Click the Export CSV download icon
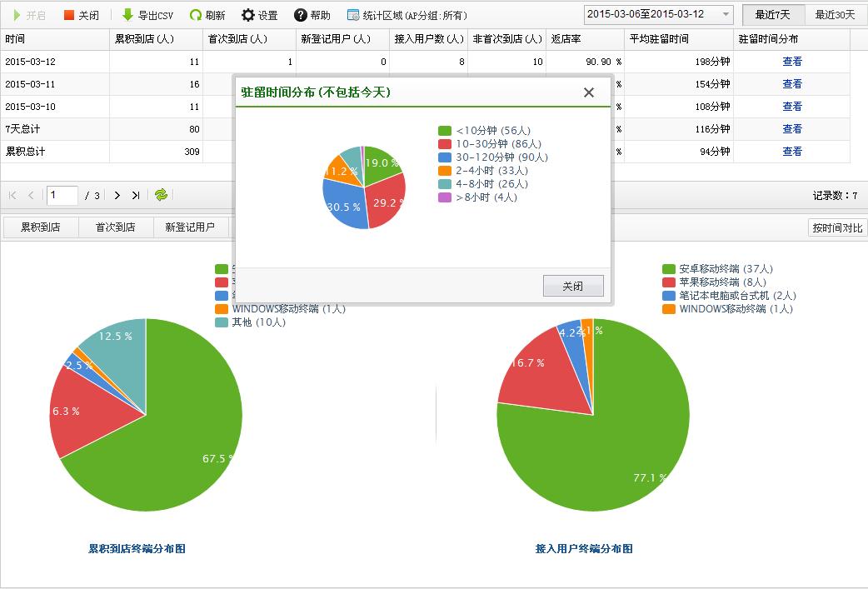Image resolution: width=868 pixels, height=589 pixels. coord(127,15)
